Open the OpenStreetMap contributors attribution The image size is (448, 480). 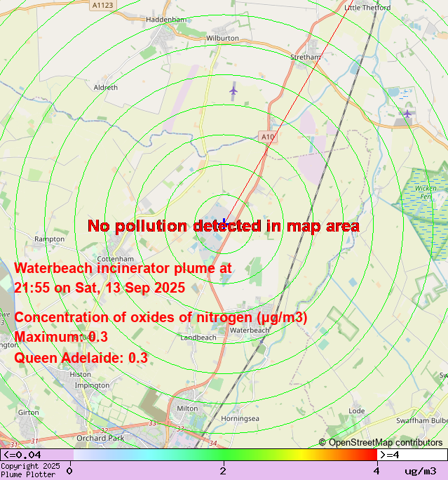click(381, 442)
